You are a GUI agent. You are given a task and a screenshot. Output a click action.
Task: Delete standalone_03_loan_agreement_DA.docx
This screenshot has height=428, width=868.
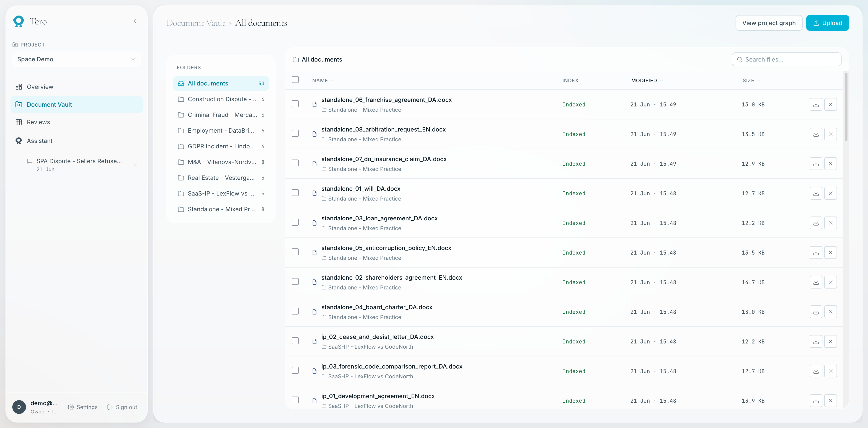pyautogui.click(x=830, y=223)
